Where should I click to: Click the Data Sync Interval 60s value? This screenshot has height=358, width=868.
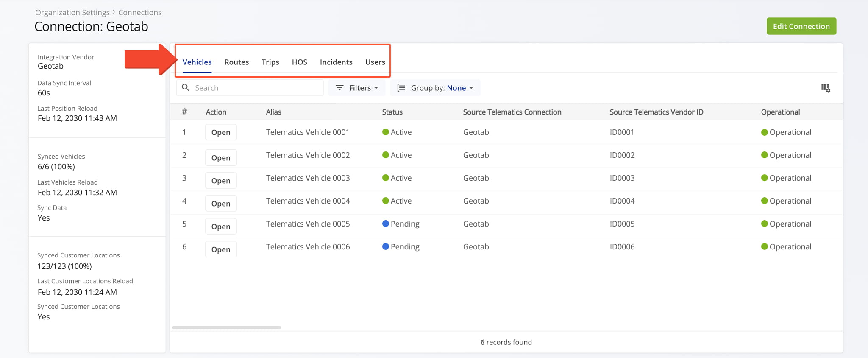click(44, 93)
